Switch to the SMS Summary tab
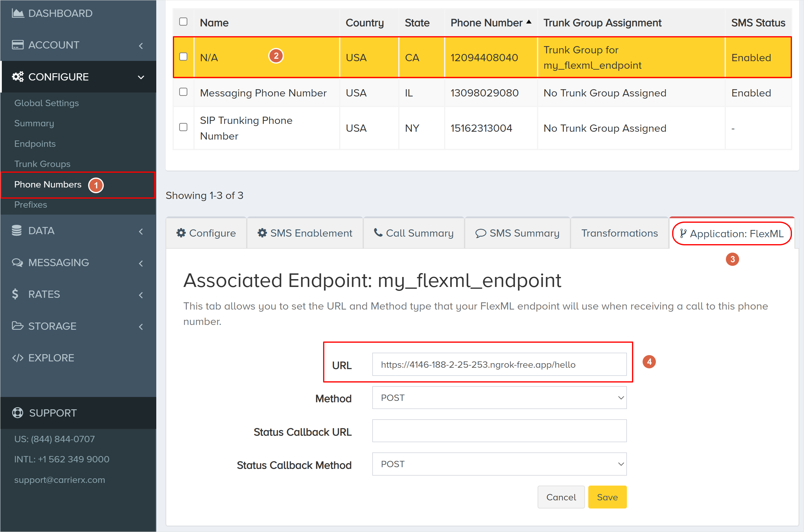The height and width of the screenshot is (532, 804). tap(517, 233)
